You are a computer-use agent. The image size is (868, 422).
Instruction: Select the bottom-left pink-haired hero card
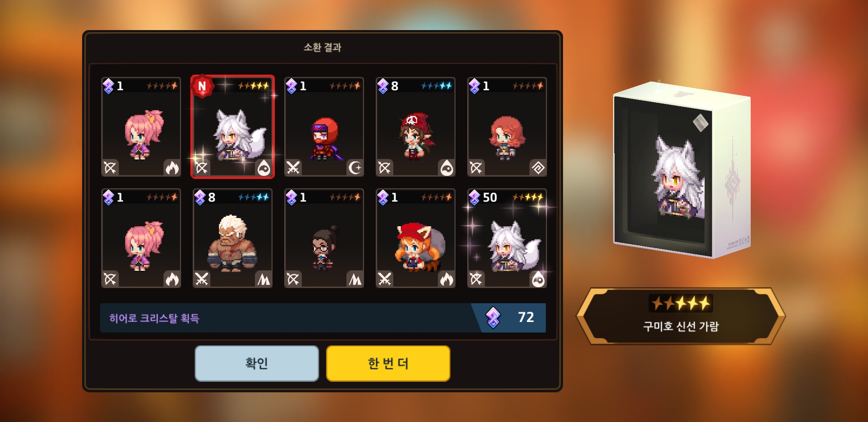(141, 238)
